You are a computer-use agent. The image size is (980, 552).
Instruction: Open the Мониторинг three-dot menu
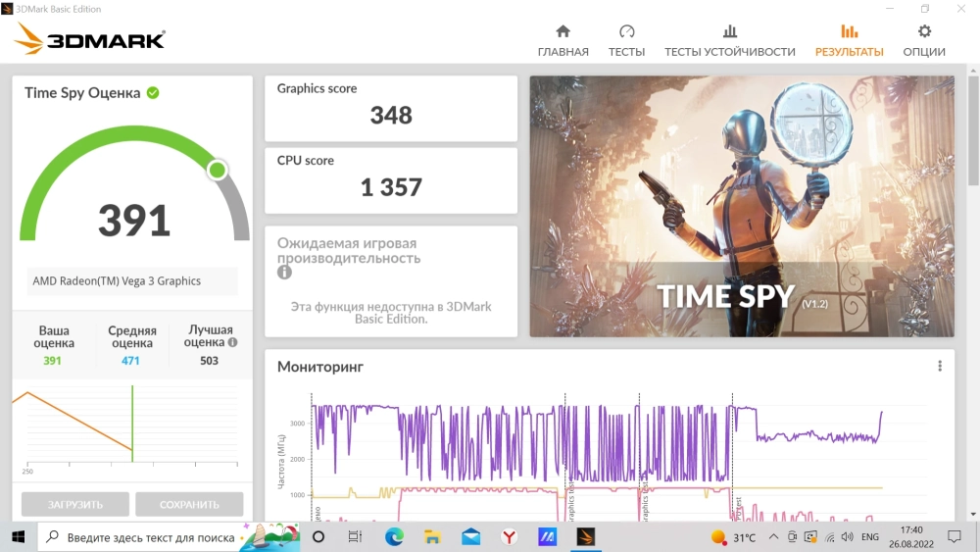click(x=939, y=366)
